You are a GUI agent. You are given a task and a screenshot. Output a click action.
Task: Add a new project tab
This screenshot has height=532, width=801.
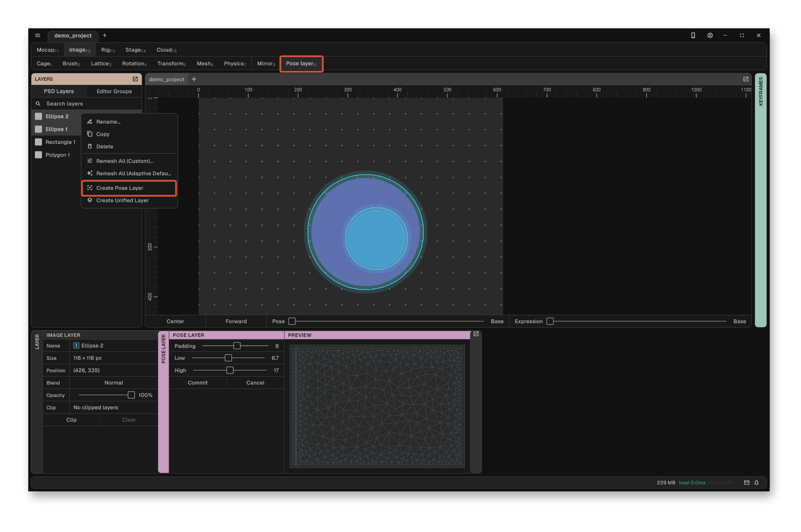(105, 35)
